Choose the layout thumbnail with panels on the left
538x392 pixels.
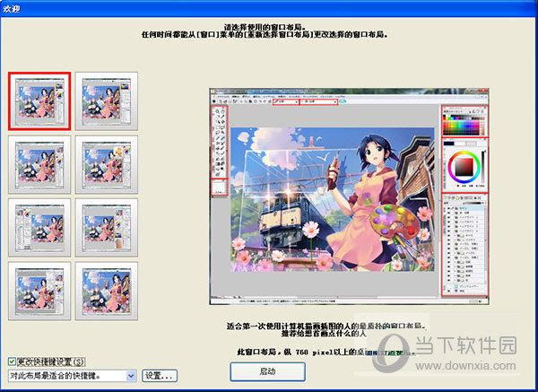(x=39, y=228)
